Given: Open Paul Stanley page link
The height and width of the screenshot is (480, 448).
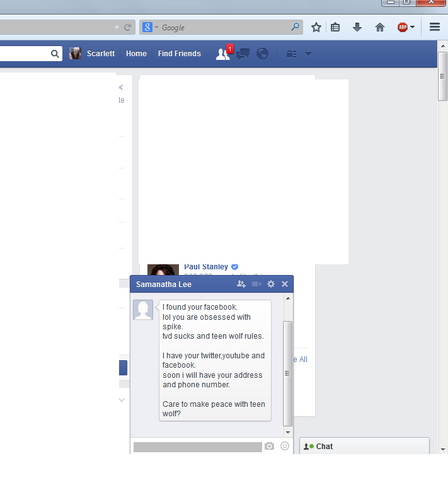Looking at the screenshot, I should tap(206, 267).
